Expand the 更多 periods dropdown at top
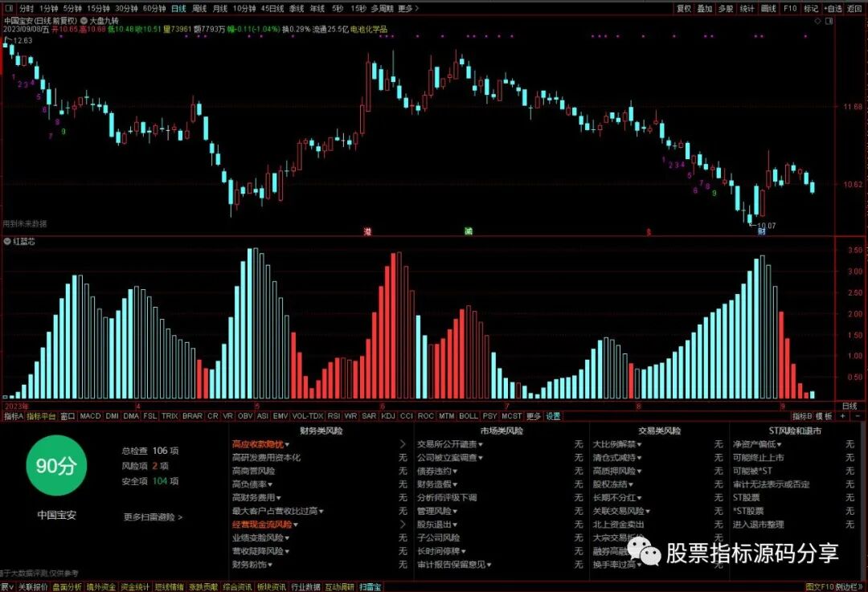Viewport: 868px width, 592px height. (x=408, y=8)
